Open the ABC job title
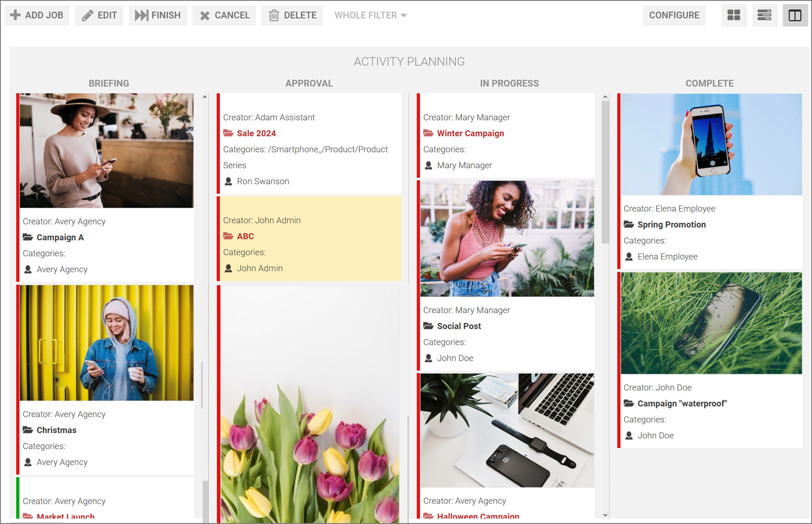812x524 pixels. click(x=245, y=236)
